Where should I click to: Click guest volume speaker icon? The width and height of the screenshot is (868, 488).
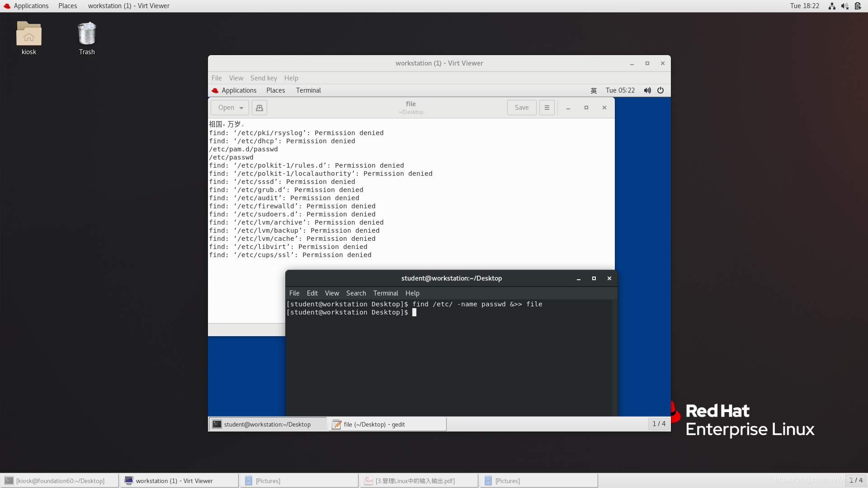[x=647, y=90]
